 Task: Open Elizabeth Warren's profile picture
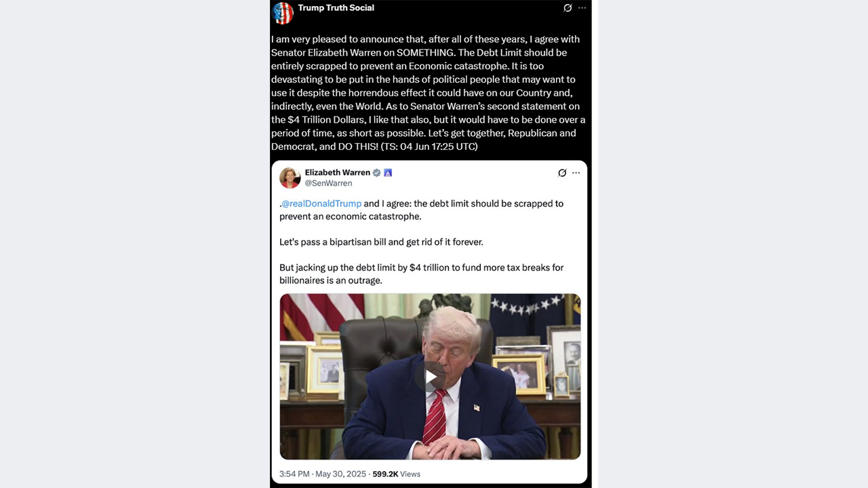pos(290,178)
